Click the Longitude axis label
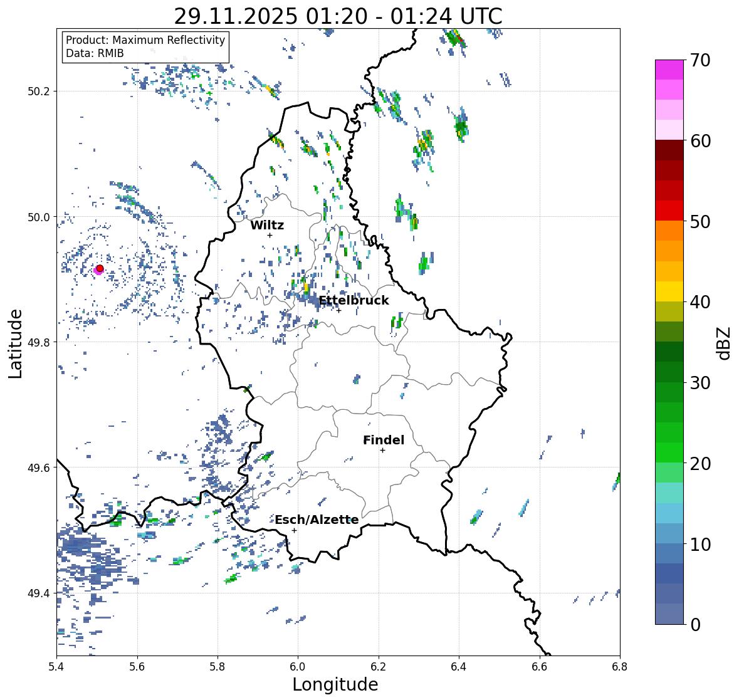The width and height of the screenshot is (739, 700). [335, 684]
